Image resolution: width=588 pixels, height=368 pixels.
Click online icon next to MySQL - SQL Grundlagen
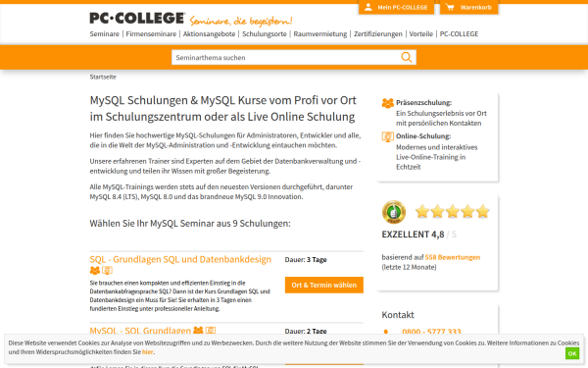[x=211, y=330]
